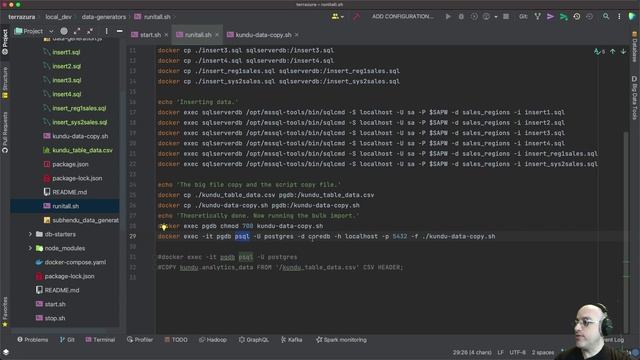Viewport: 640px width, 360px height.
Task: Open the Kafka tool window
Action: tap(291, 340)
